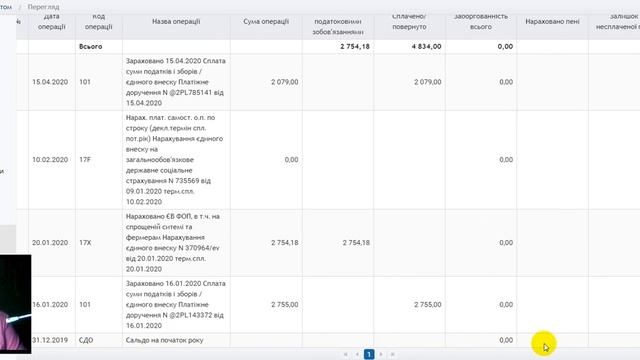Viewport: 640px width, 360px height.
Task: Click the presenter webcam thumbnail
Action: [16, 304]
